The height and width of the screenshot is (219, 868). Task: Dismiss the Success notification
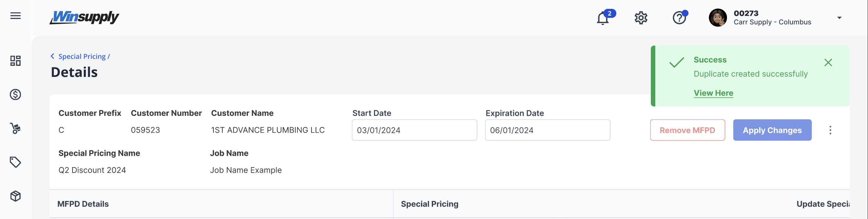pos(828,63)
